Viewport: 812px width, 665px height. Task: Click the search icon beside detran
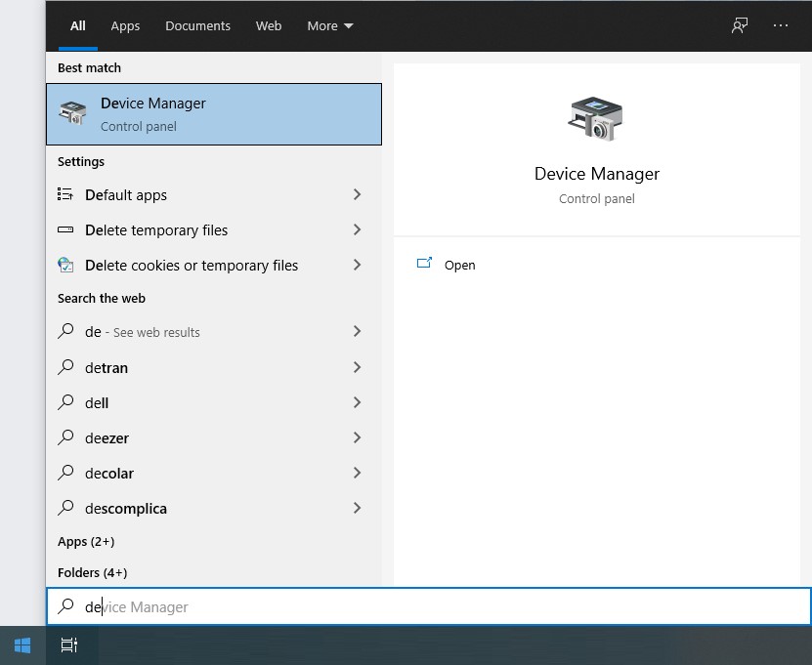coord(65,367)
